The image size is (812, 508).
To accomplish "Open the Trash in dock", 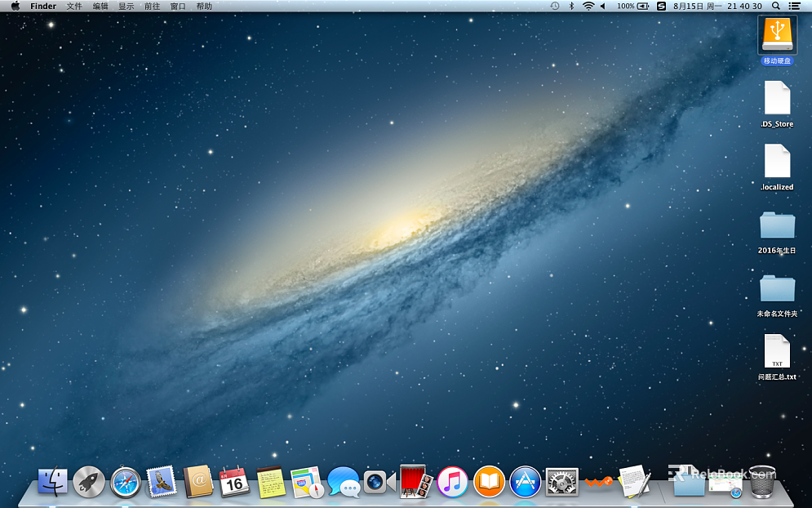I will pyautogui.click(x=761, y=482).
